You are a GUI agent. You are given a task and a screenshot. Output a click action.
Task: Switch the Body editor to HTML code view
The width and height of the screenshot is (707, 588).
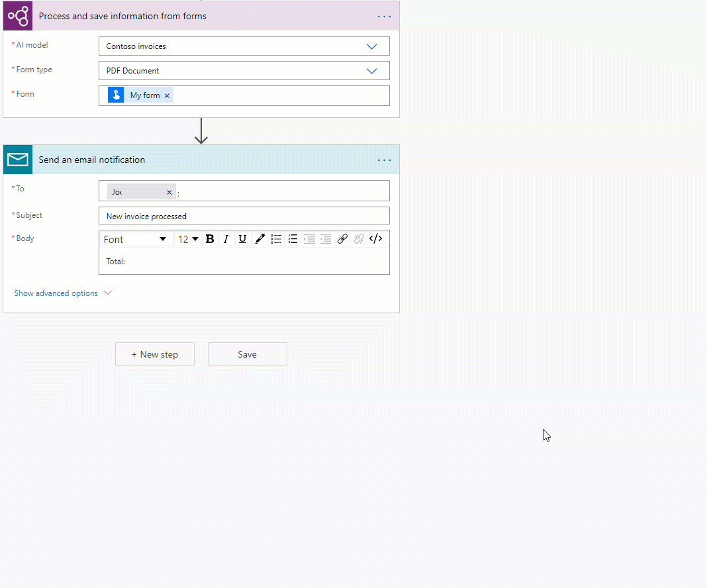click(x=375, y=239)
